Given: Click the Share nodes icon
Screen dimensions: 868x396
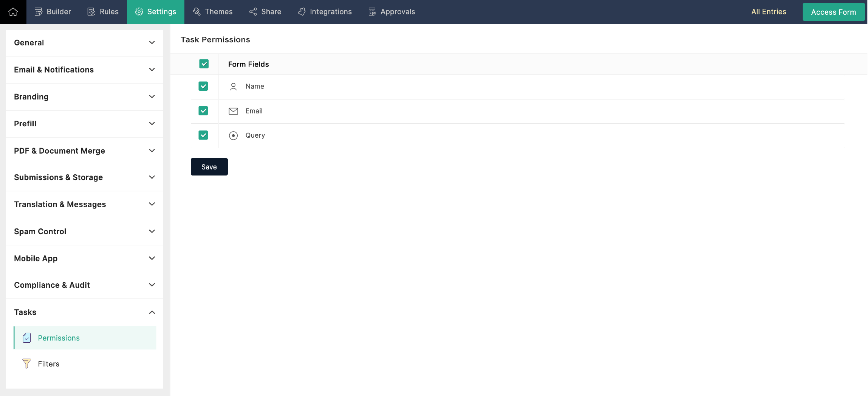Looking at the screenshot, I should point(253,12).
